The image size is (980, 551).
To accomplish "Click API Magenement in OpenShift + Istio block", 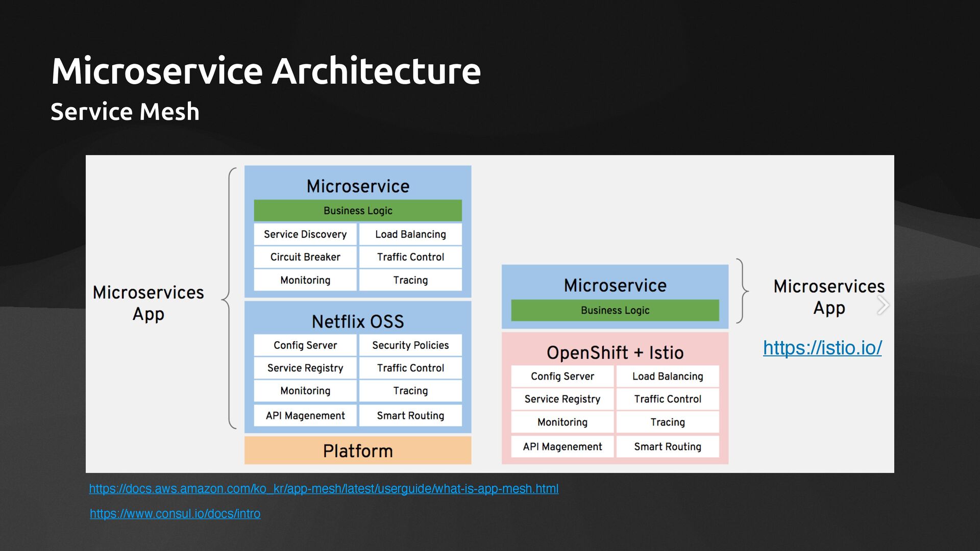I will tap(562, 447).
